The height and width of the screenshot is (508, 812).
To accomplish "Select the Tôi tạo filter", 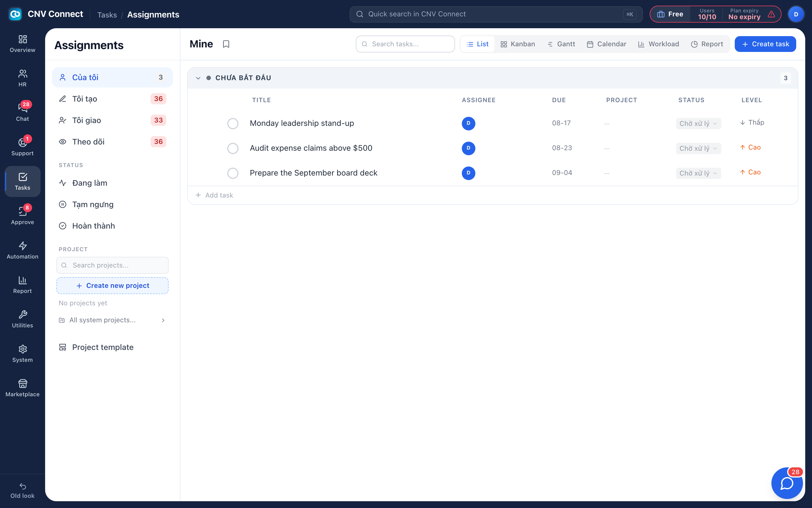I will tap(112, 99).
